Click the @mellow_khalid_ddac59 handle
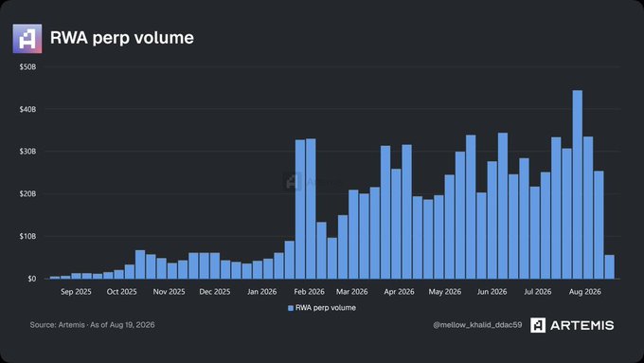The height and width of the screenshot is (363, 644). [477, 325]
